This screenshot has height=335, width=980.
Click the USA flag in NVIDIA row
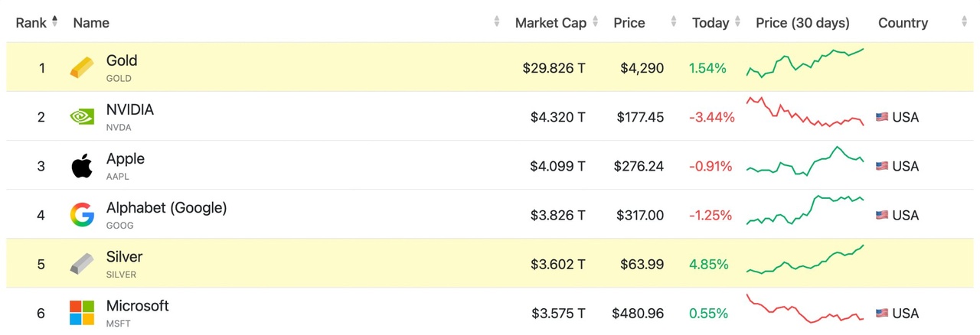882,117
